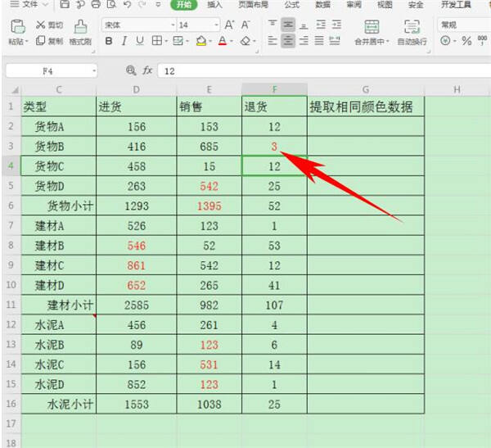Switch to the 视图 ribbon tab
Screen dimensions: 491x448
pyautogui.click(x=385, y=4)
